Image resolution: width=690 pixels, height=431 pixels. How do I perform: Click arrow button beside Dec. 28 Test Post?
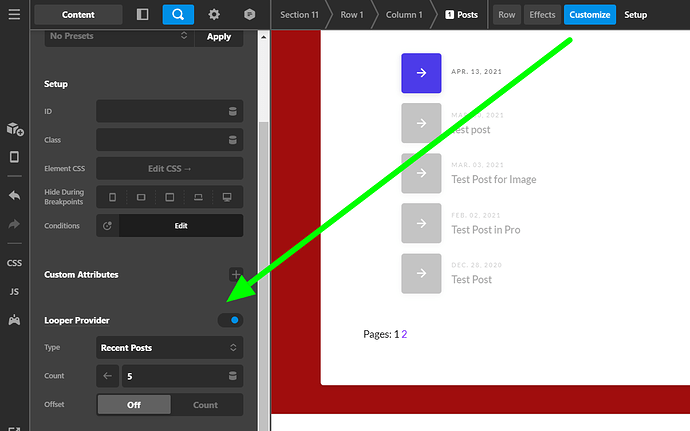pos(421,273)
